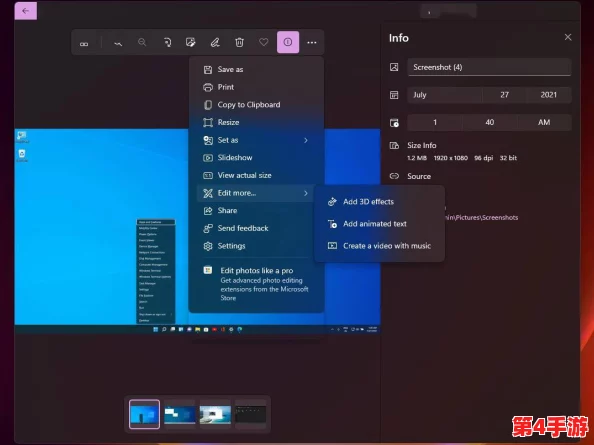Click the printer icon beside Print
The width and height of the screenshot is (594, 445).
pos(208,87)
